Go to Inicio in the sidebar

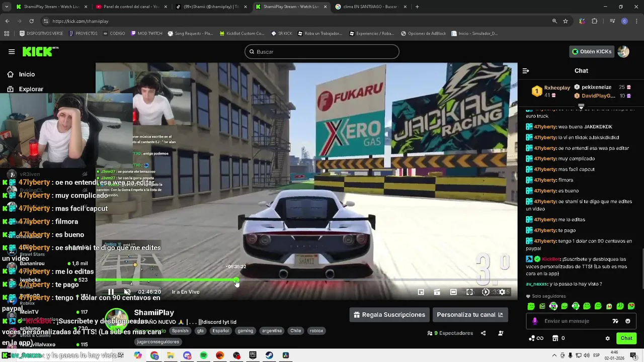point(27,74)
